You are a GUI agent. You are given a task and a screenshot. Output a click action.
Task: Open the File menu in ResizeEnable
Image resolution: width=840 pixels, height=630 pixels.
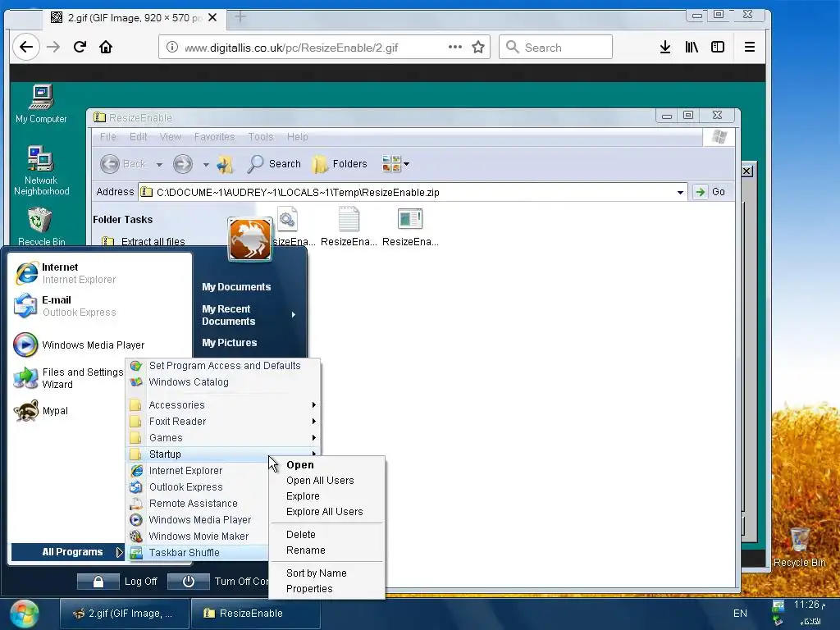pyautogui.click(x=107, y=137)
